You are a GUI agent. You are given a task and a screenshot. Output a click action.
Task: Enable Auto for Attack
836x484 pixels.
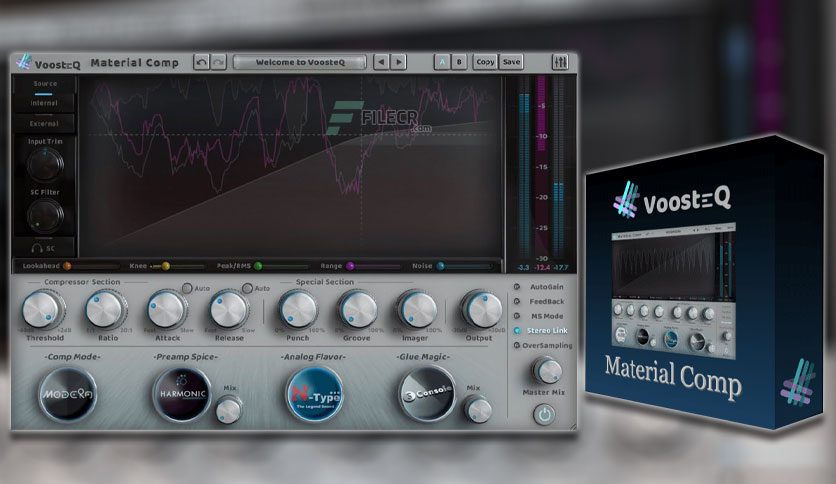tap(187, 288)
